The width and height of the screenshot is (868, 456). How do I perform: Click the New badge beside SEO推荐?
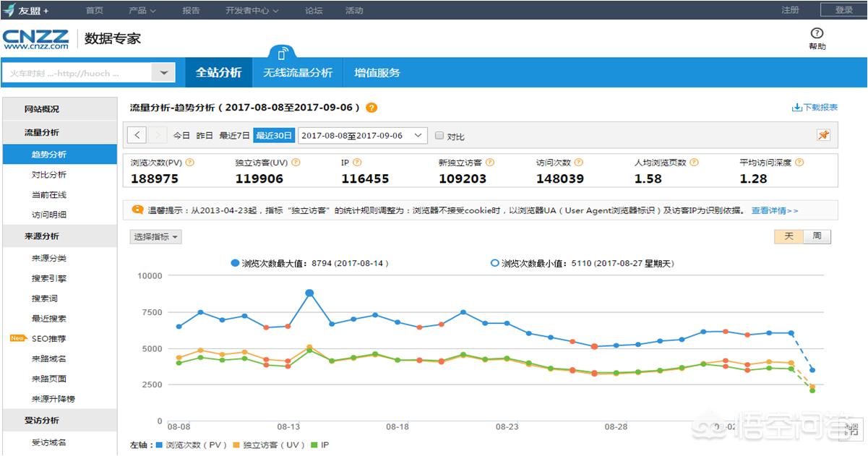point(18,338)
